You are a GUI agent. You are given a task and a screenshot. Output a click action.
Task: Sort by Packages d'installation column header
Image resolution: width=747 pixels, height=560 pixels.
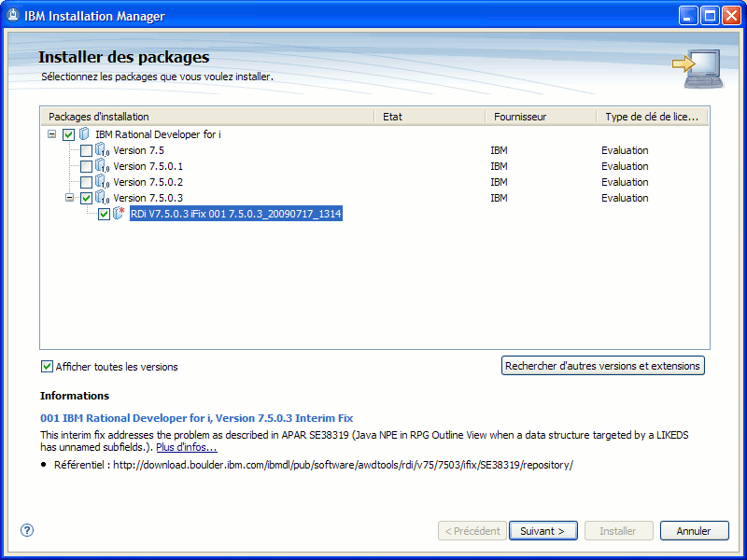pos(207,117)
